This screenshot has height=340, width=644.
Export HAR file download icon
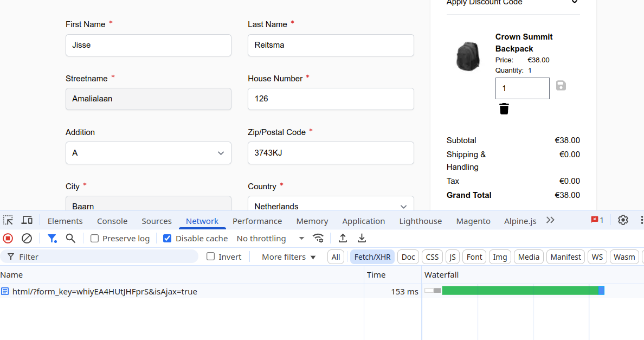tap(362, 239)
